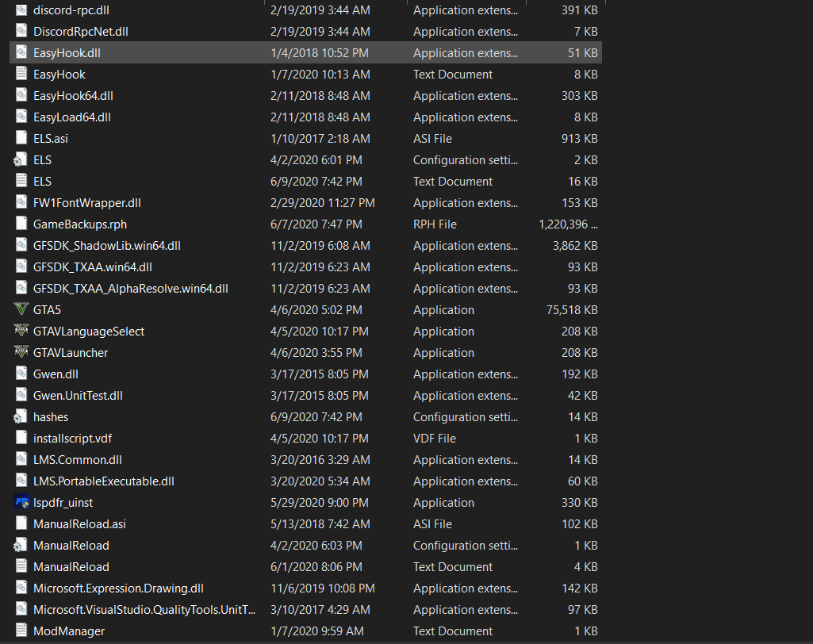The width and height of the screenshot is (813, 644).
Task: Click the ELS configuration settings gear icon
Action: [20, 159]
